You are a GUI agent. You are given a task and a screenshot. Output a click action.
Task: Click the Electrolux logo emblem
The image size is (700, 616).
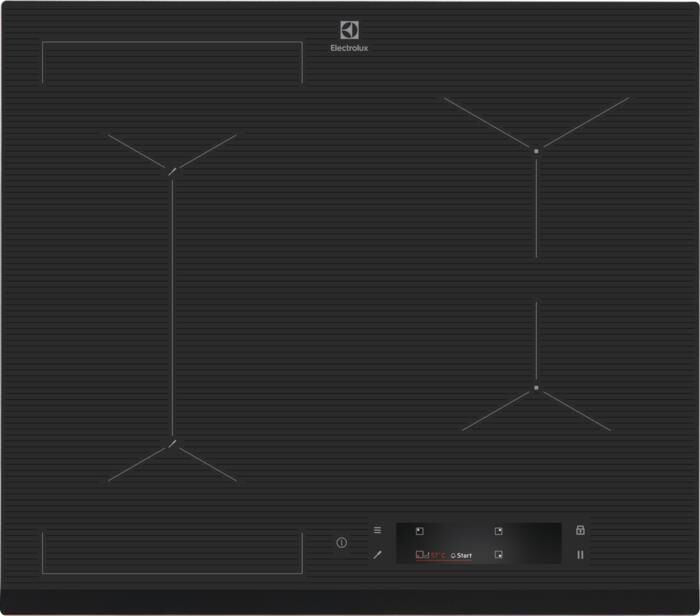coord(349,31)
